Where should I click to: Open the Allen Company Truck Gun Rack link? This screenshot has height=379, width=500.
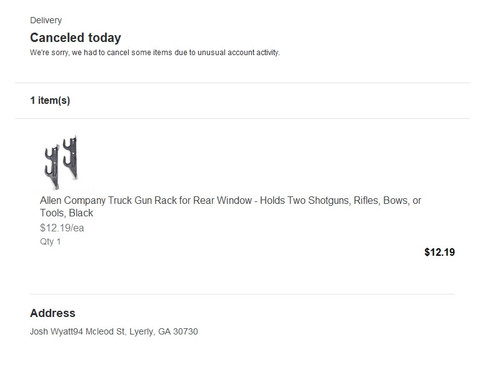[230, 207]
